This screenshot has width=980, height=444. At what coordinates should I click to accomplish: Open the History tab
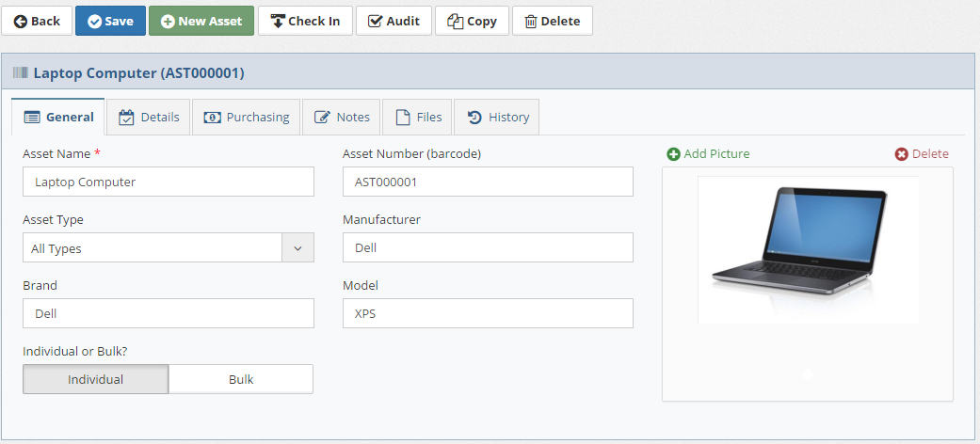pos(497,117)
